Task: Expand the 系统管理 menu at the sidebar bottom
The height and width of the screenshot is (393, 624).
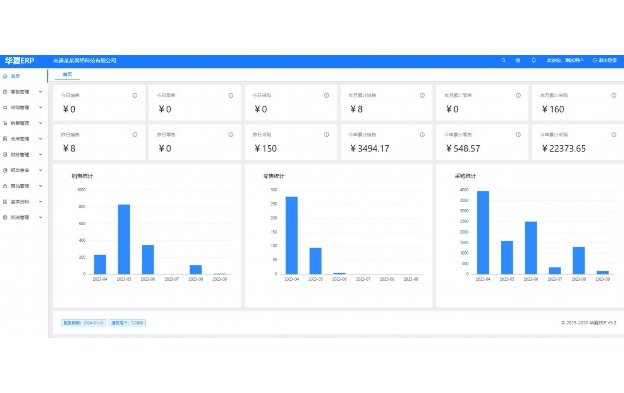Action: tap(23, 218)
